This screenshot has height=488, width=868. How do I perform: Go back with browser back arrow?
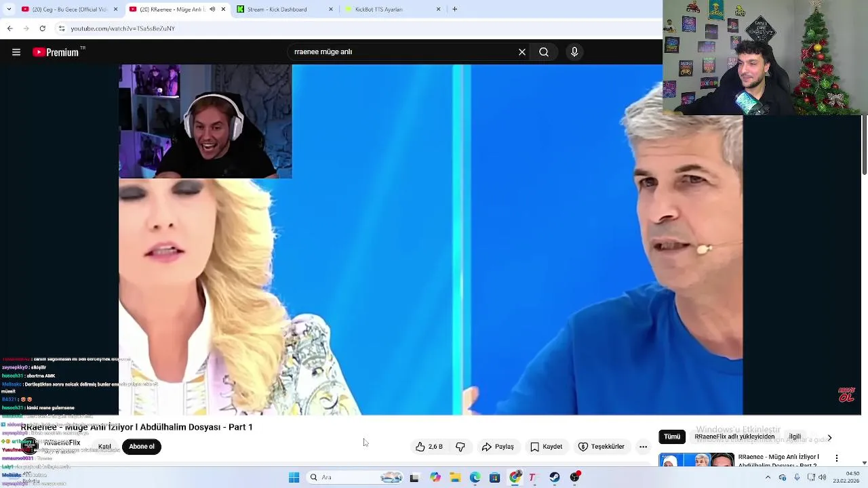pyautogui.click(x=9, y=28)
